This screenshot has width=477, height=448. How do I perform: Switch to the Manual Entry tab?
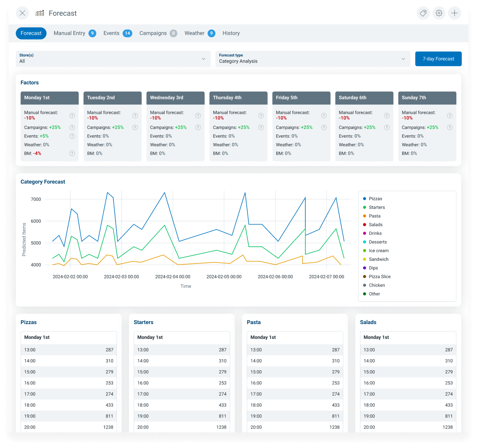75,33
